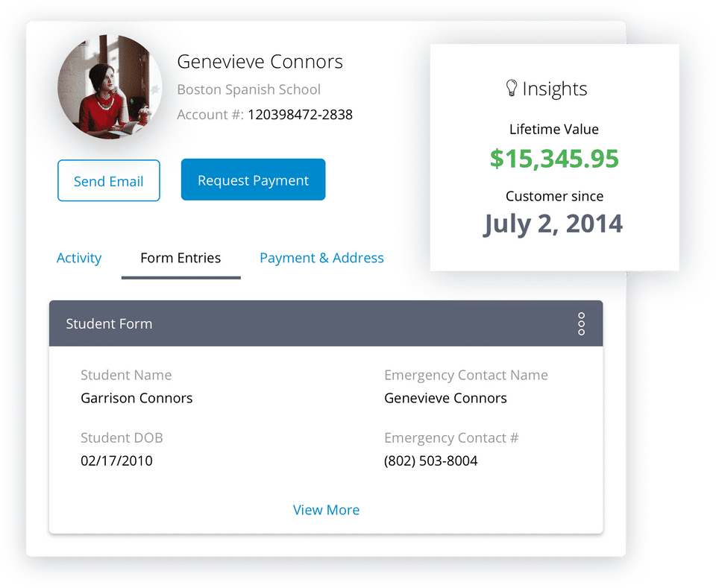This screenshot has height=588, width=716.
Task: Select the Form Entries tab
Action: [180, 258]
